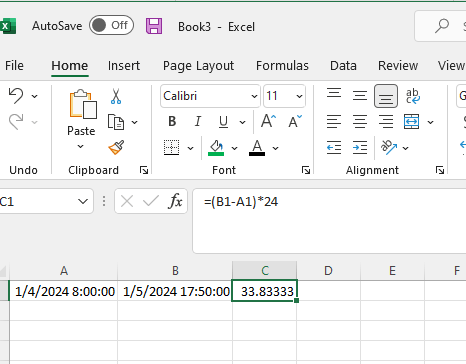Image resolution: width=466 pixels, height=364 pixels.
Task: Switch to the Review tab
Action: [398, 66]
